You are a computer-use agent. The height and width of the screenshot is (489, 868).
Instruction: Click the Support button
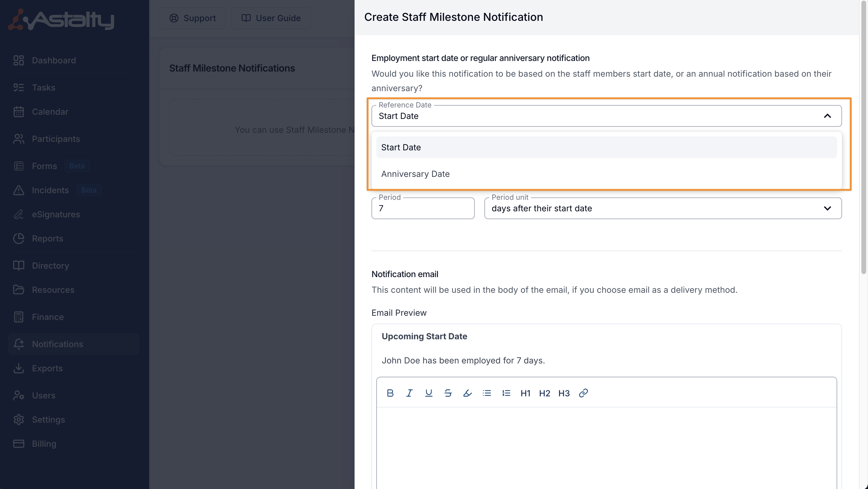pos(193,18)
